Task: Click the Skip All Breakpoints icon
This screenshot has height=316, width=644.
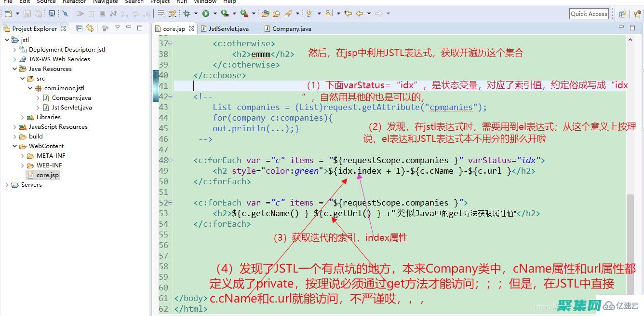Action: [65, 14]
